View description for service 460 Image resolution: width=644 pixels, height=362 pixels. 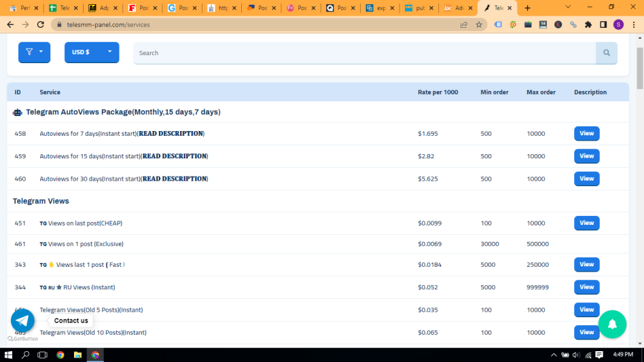[x=586, y=179]
